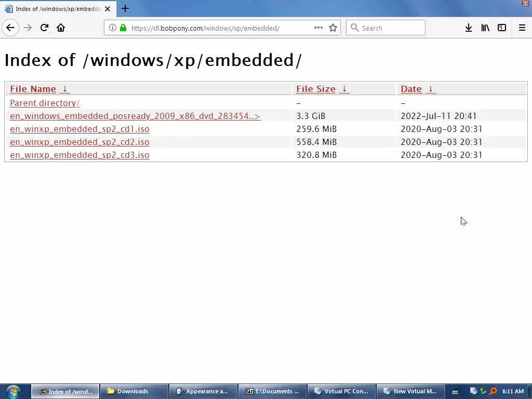Click the Date descending arrow
Screen dimensions: 532x399
click(431, 89)
